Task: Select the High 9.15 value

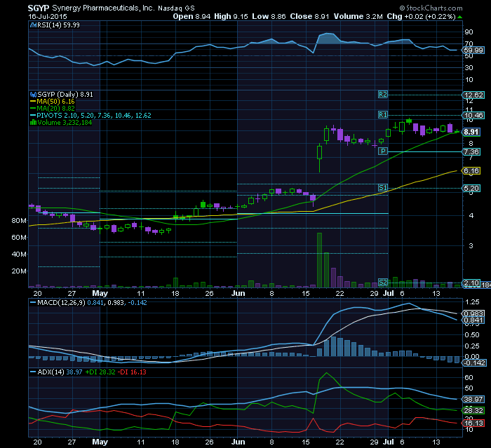Action: pyautogui.click(x=231, y=17)
